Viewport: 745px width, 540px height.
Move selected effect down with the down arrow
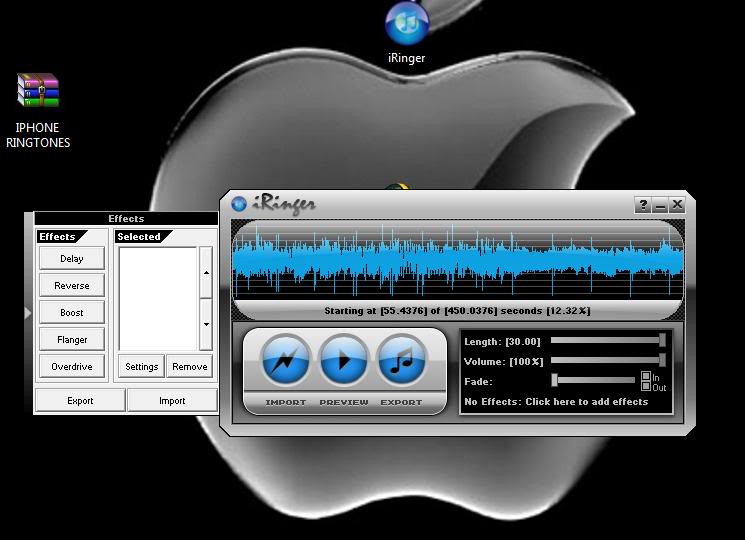206,324
